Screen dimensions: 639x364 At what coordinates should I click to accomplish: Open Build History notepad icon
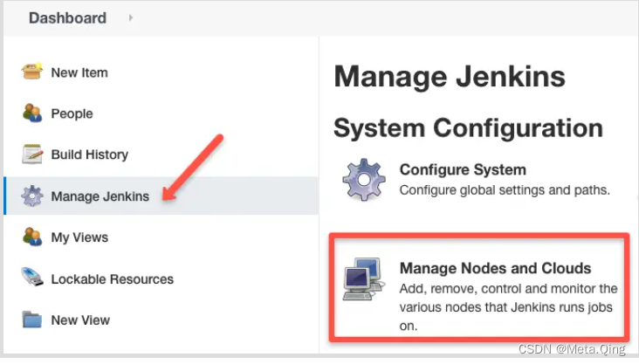[x=32, y=155]
